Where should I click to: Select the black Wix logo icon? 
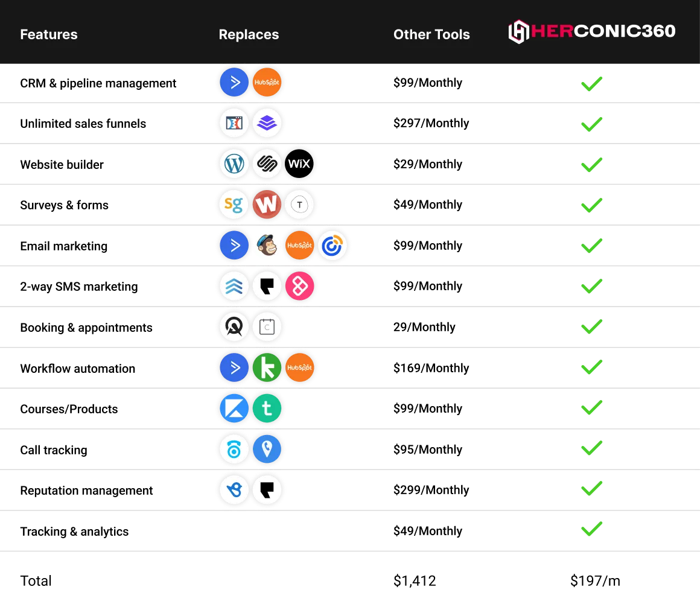299,164
